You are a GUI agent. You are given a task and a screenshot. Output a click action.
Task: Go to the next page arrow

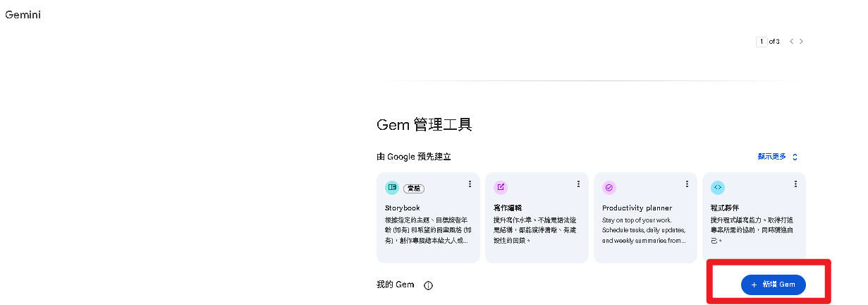801,42
